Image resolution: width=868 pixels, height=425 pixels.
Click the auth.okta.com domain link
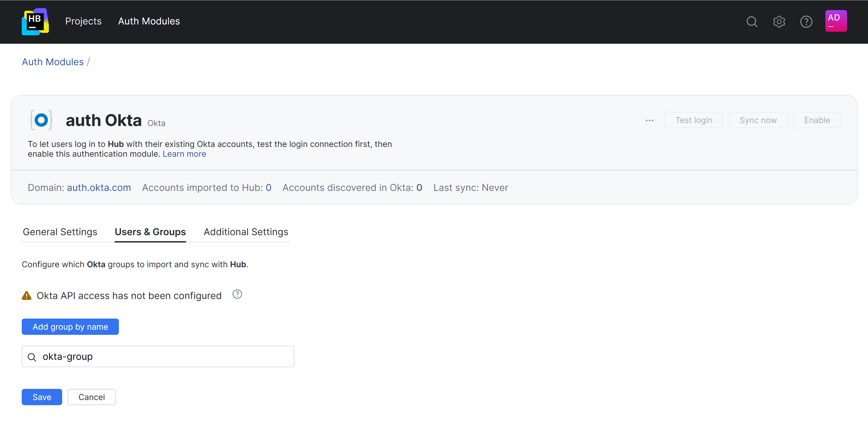(x=99, y=188)
